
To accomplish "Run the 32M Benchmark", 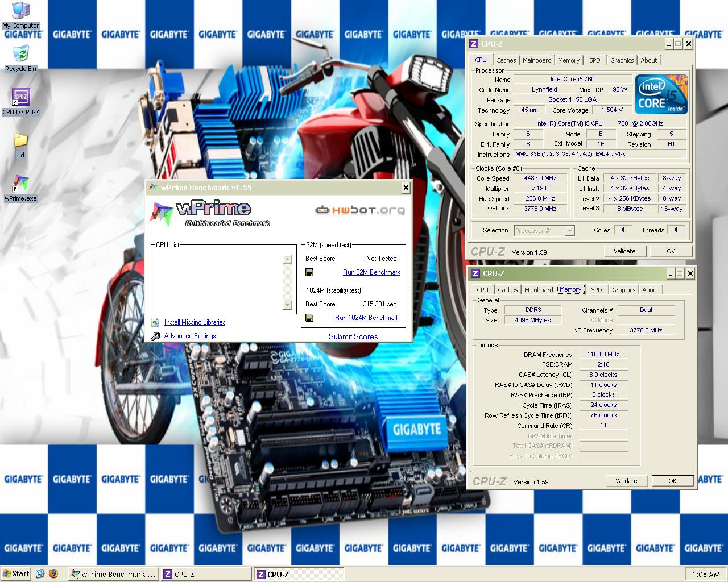I will (x=371, y=272).
